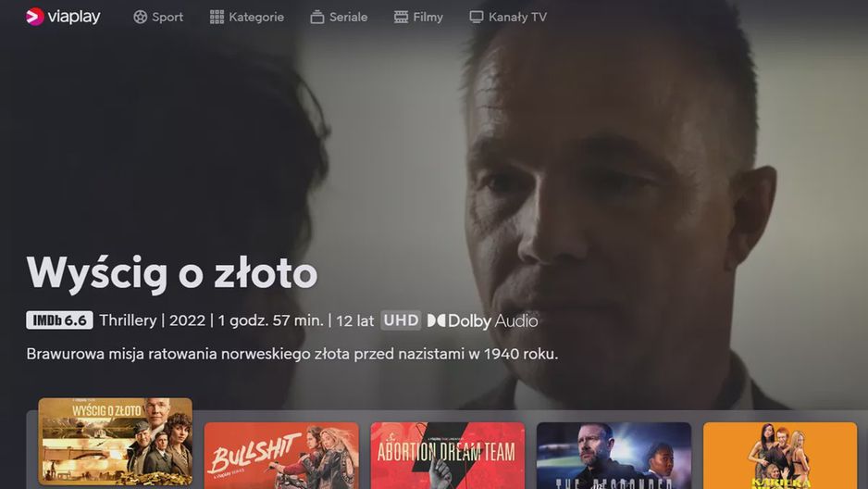868x489 pixels.
Task: Click the Sport ball icon
Action: click(x=140, y=18)
